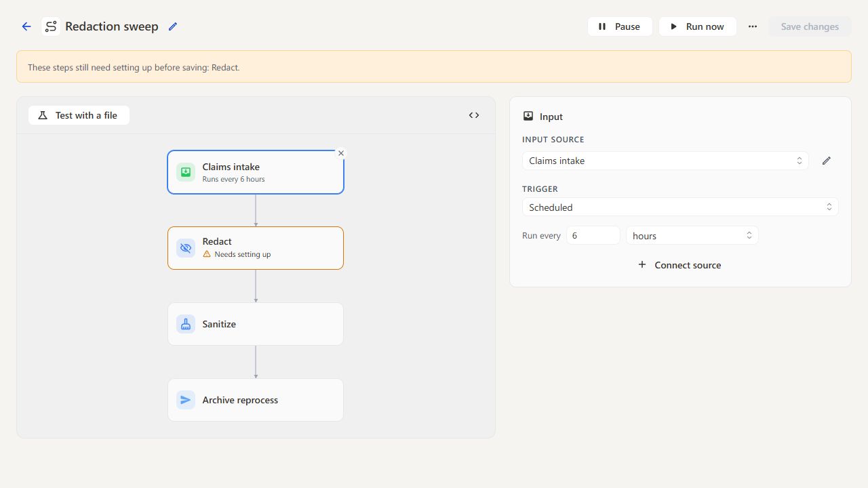Select the Archive reprocess step
The width and height of the screenshot is (868, 488).
pyautogui.click(x=256, y=400)
